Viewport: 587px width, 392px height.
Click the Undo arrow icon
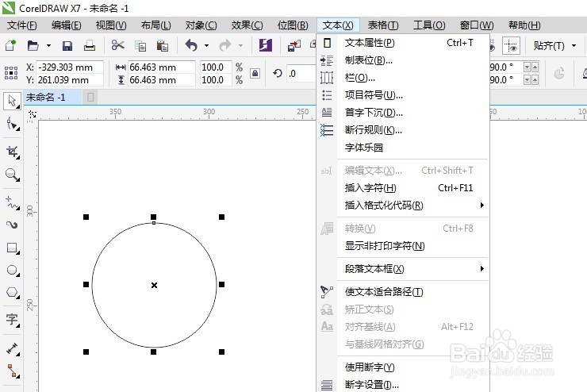pos(191,46)
